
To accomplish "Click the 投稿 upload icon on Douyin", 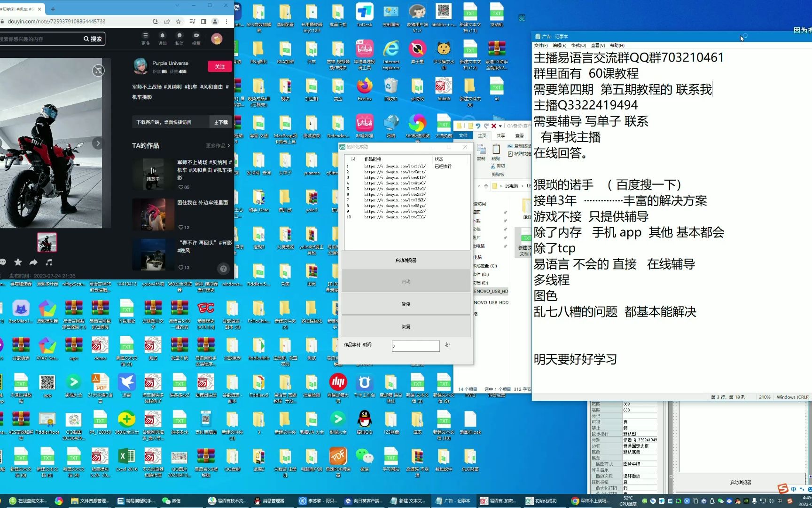I will click(196, 39).
